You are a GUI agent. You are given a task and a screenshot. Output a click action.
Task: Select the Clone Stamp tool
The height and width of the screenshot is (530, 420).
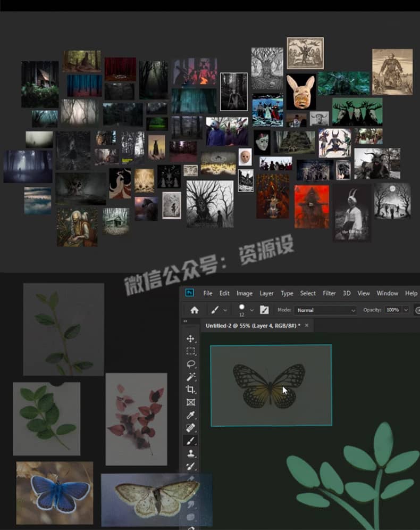pos(190,453)
